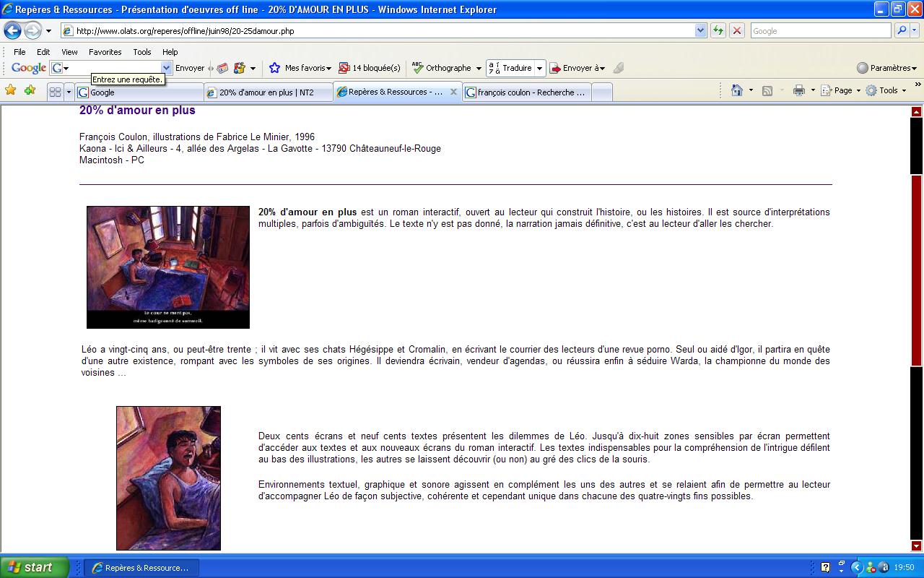Expand hidden tray icons arrow

point(857,567)
